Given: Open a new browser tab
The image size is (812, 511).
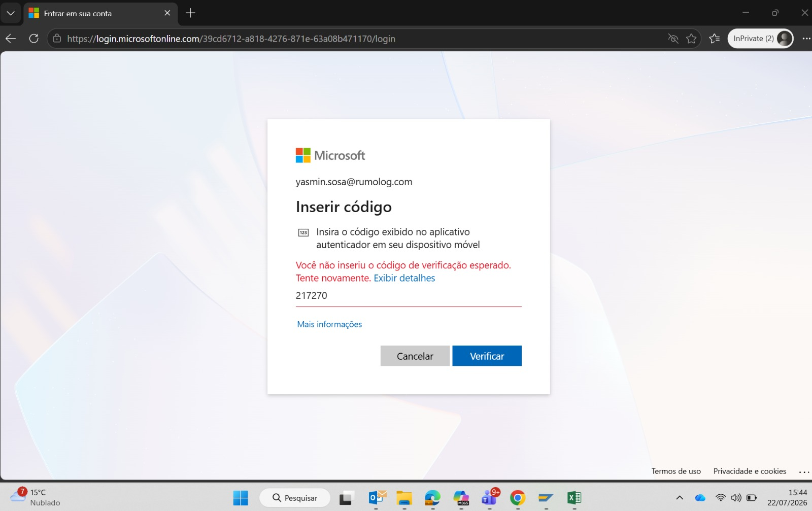Looking at the screenshot, I should [x=190, y=13].
